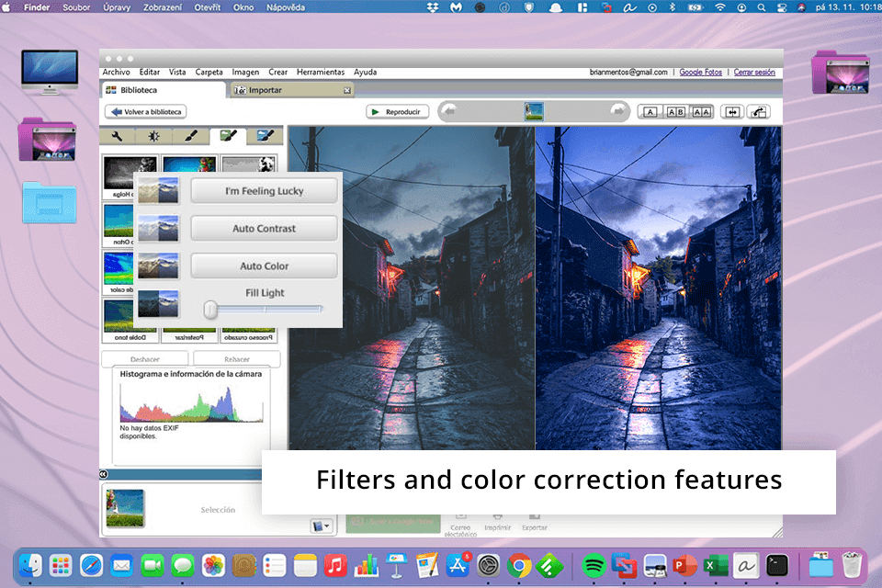Click I'm Feeling Lucky button
The width and height of the screenshot is (882, 588).
(x=264, y=191)
